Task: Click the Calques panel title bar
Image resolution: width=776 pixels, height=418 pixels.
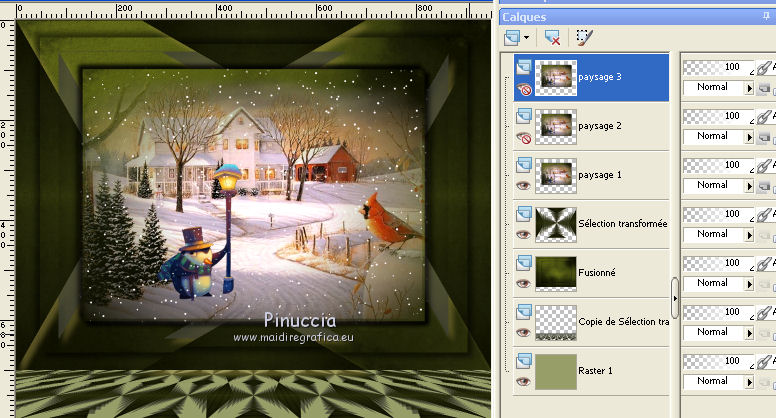Action: [637, 17]
